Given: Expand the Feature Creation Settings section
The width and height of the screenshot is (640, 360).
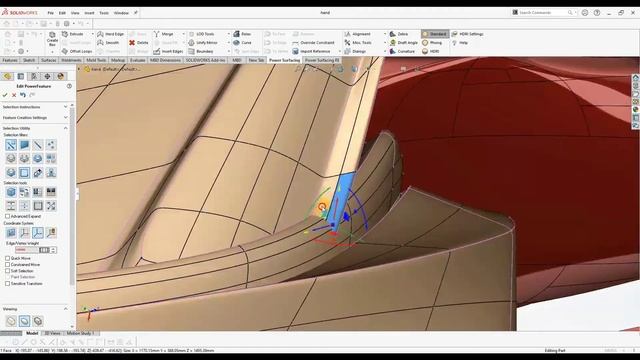Looking at the screenshot, I should point(65,118).
